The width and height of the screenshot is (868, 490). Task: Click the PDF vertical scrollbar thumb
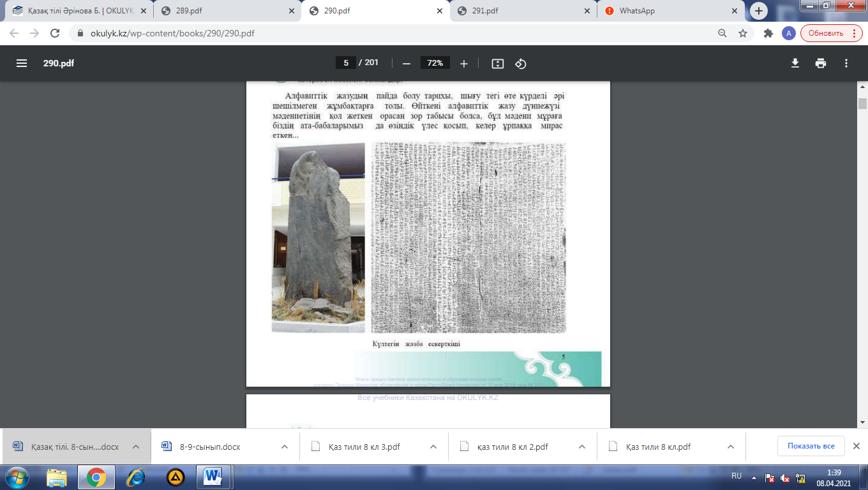point(862,104)
